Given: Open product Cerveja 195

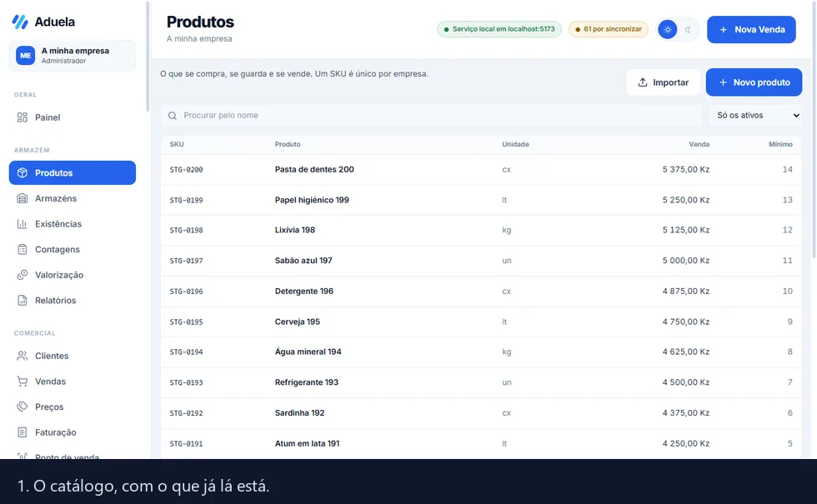Looking at the screenshot, I should tap(298, 322).
